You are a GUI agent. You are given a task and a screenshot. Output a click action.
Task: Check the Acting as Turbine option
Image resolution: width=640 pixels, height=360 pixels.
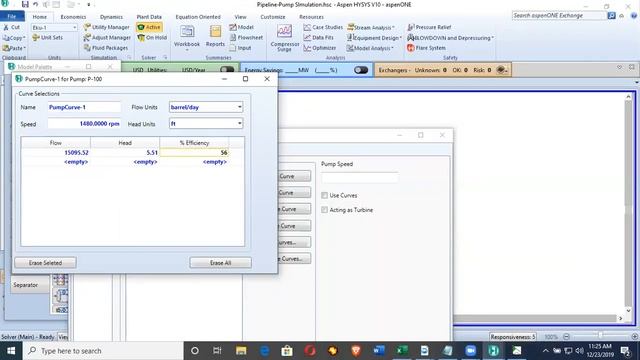coord(324,210)
